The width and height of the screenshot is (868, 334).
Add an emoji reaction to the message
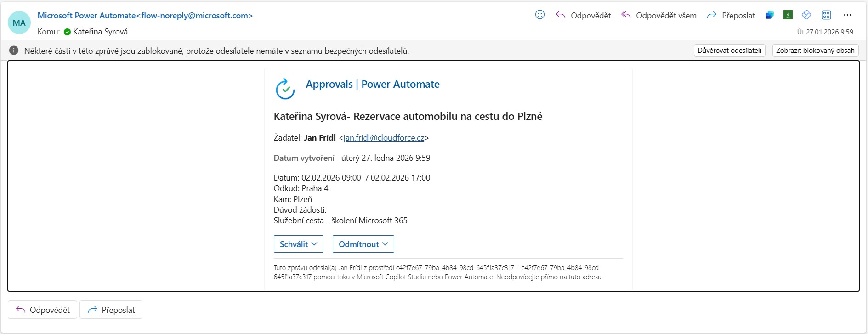pos(540,15)
